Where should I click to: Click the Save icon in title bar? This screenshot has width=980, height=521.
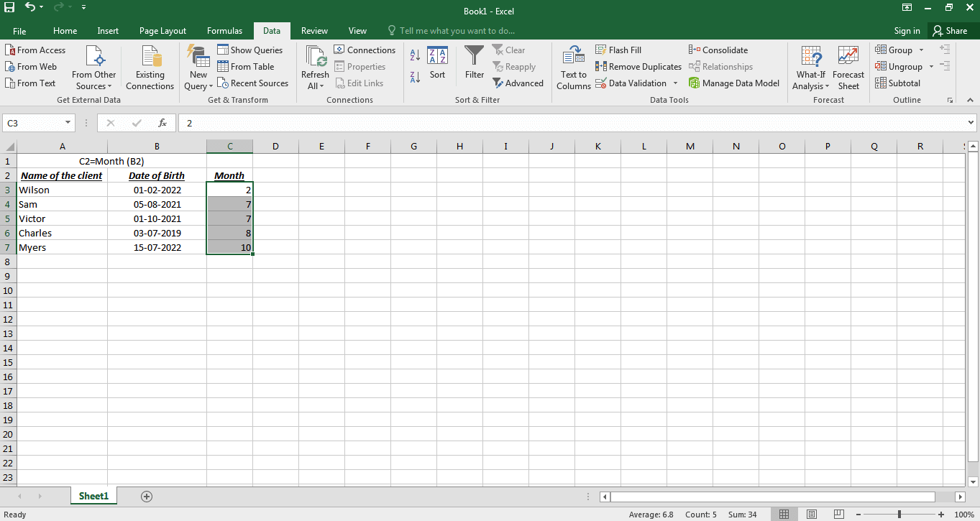point(9,7)
